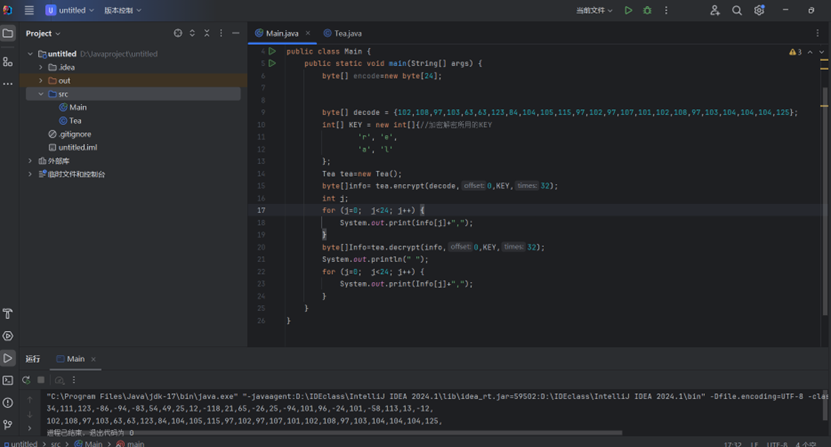The width and height of the screenshot is (831, 447).
Task: Open the Tea class in project tree
Action: [x=75, y=120]
